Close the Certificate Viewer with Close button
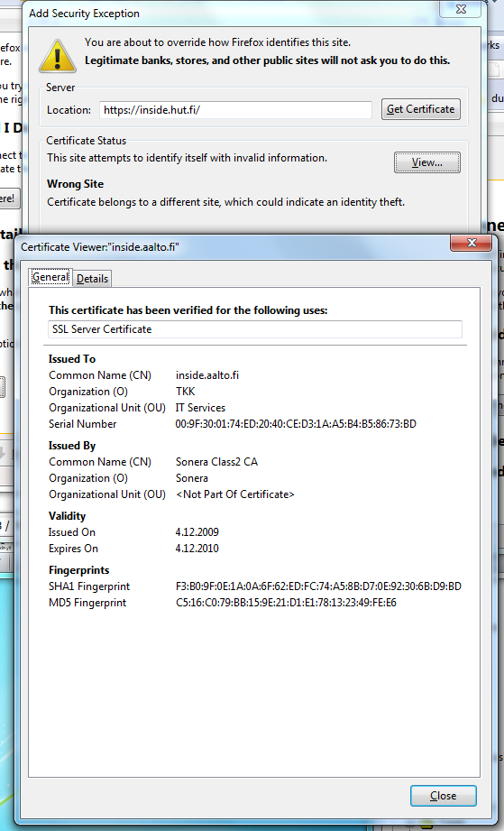Viewport: 504px width, 831px height. point(443,796)
